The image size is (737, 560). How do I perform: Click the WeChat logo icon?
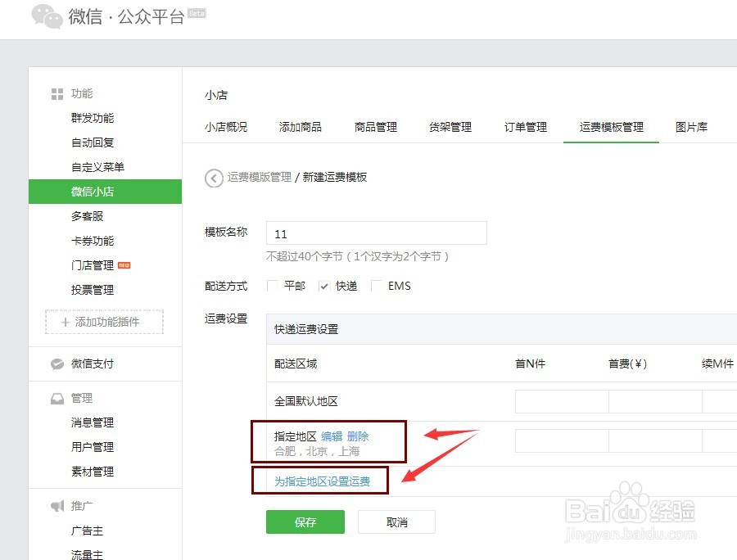point(47,16)
